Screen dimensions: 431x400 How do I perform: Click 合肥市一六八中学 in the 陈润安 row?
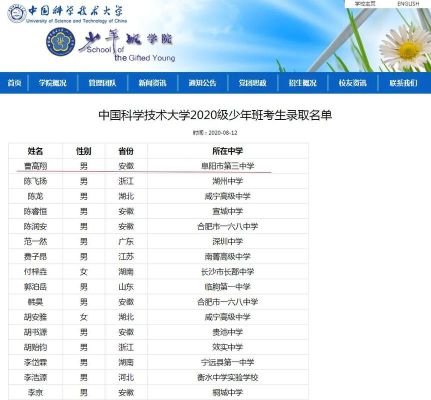point(228,227)
